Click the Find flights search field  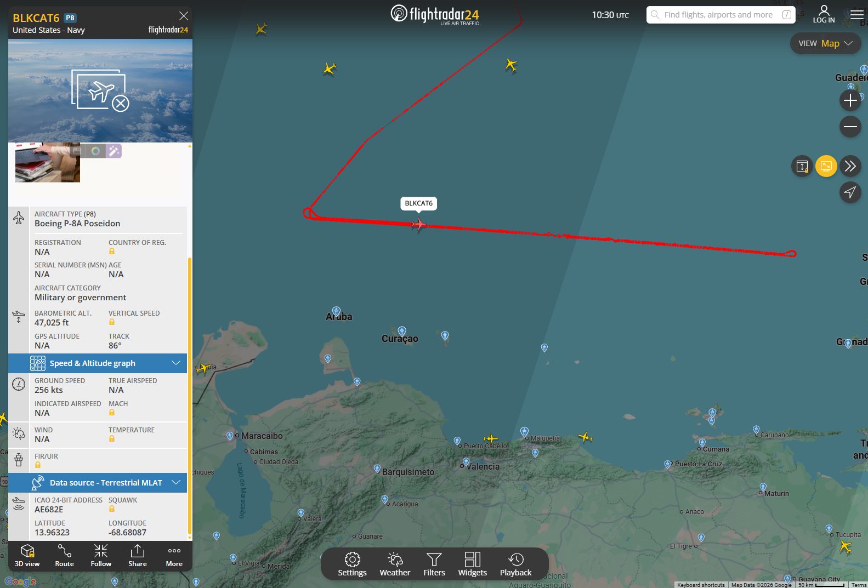tap(718, 15)
